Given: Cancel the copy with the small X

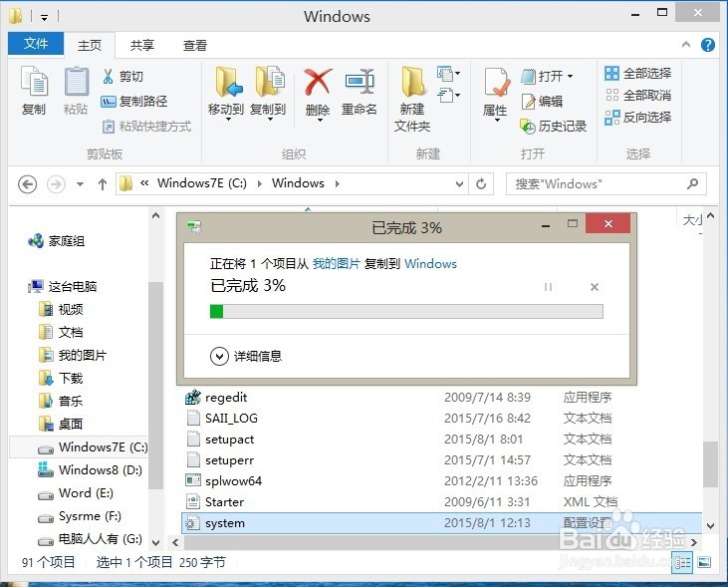Looking at the screenshot, I should point(595,287).
